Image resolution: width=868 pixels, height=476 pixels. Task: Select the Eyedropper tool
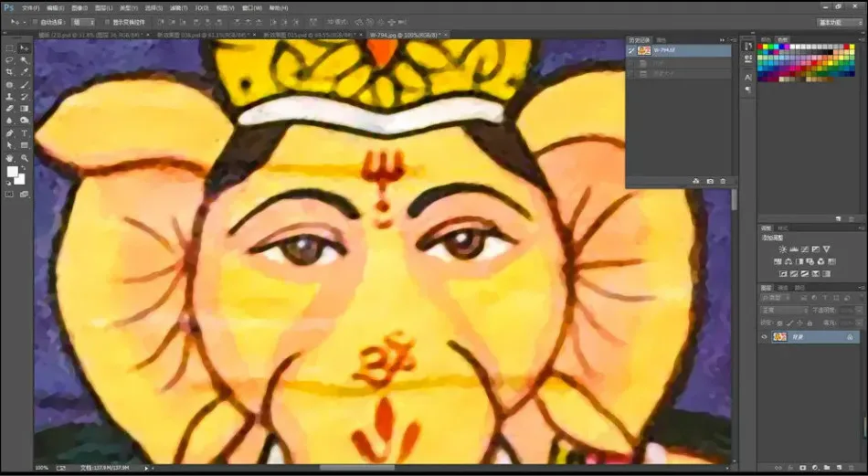click(25, 72)
